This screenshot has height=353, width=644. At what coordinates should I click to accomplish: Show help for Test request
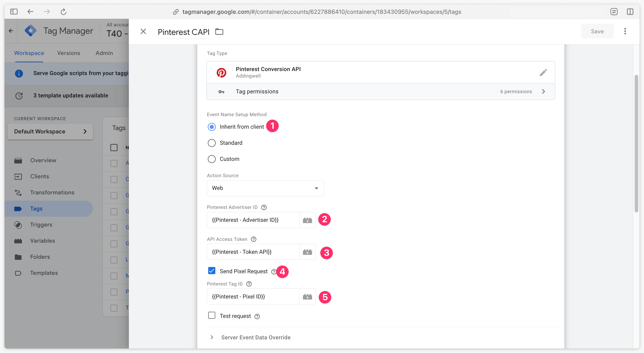point(257,317)
